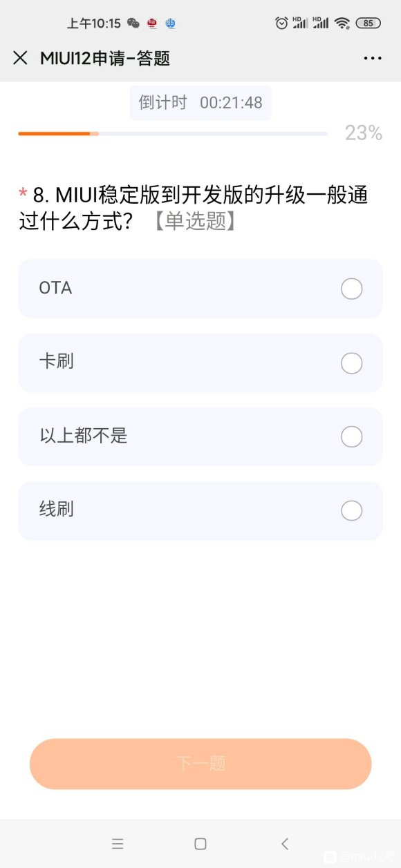Tap the recent apps key at screen bottom
The height and width of the screenshot is (868, 401).
coord(118,843)
